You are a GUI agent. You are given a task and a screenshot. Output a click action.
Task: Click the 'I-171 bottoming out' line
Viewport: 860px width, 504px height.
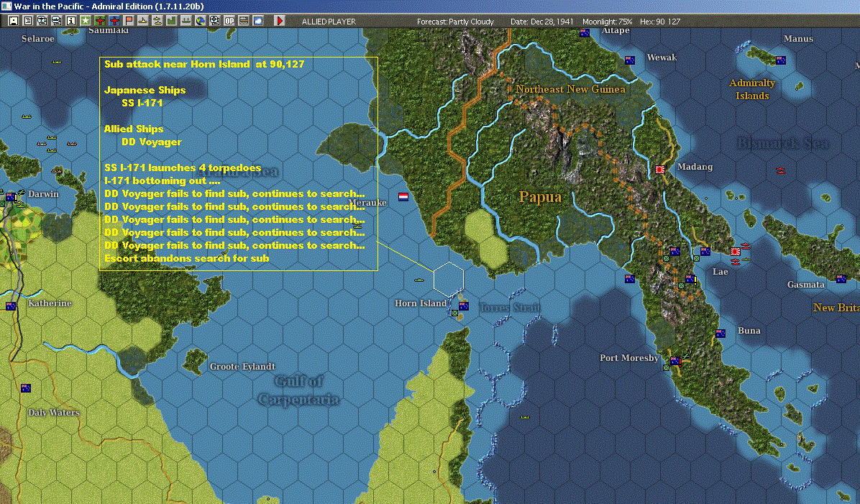(x=162, y=181)
